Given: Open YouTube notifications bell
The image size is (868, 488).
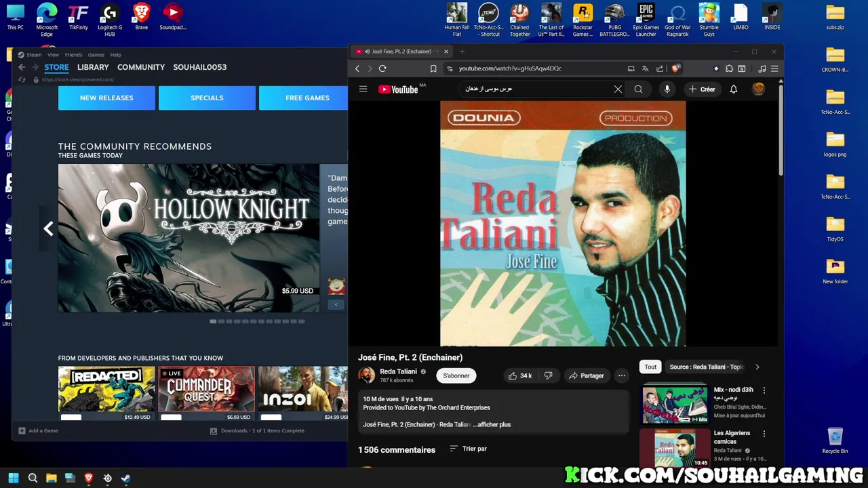Looking at the screenshot, I should pos(734,89).
